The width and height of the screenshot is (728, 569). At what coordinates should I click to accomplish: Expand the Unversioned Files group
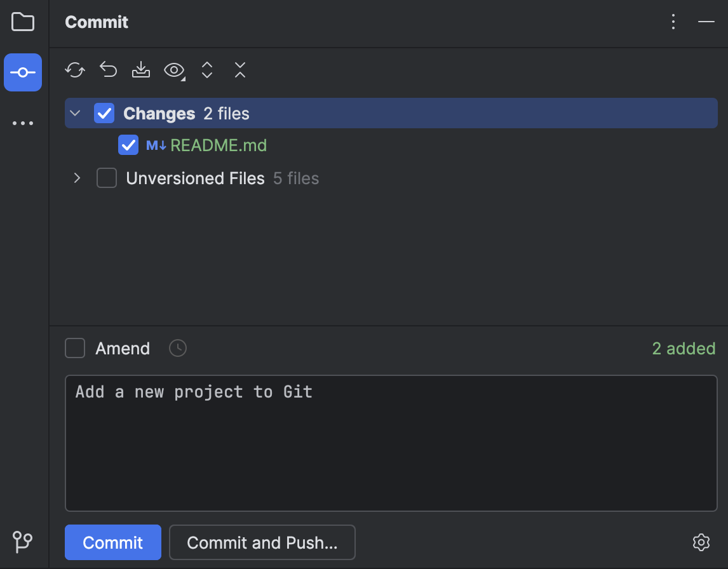coord(76,178)
